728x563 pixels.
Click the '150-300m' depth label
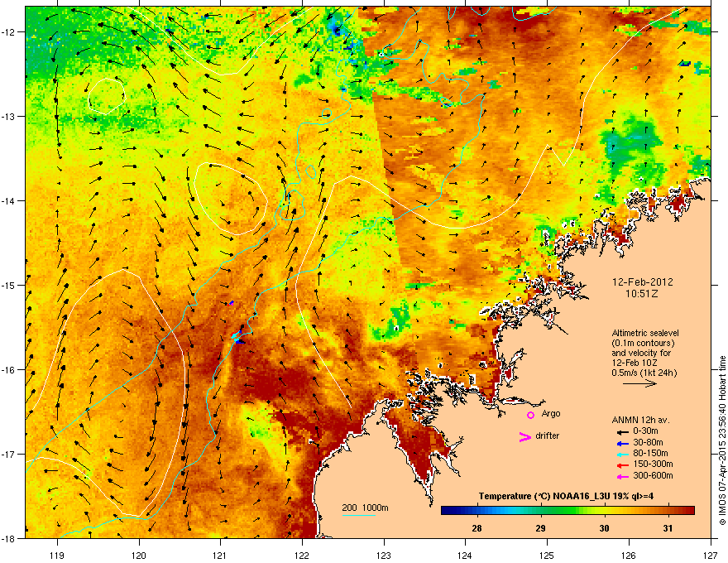coord(653,464)
